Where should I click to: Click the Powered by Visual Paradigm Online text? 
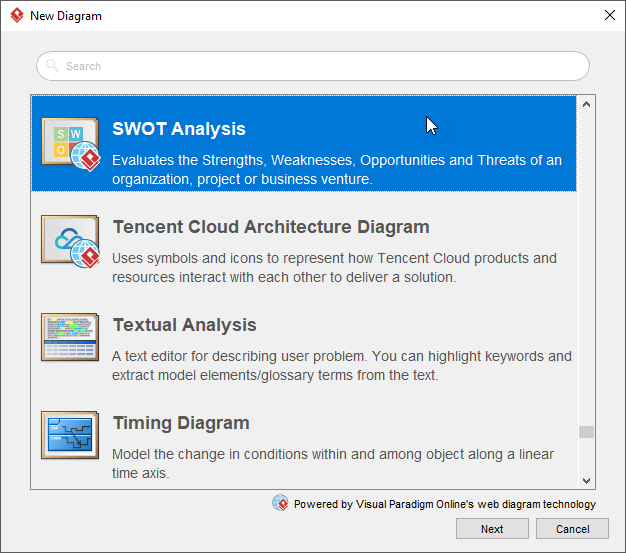tap(444, 504)
